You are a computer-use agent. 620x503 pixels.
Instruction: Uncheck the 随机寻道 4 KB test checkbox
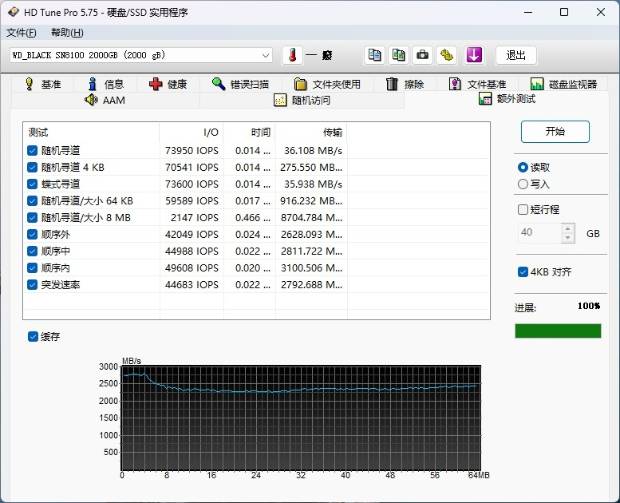click(x=32, y=167)
